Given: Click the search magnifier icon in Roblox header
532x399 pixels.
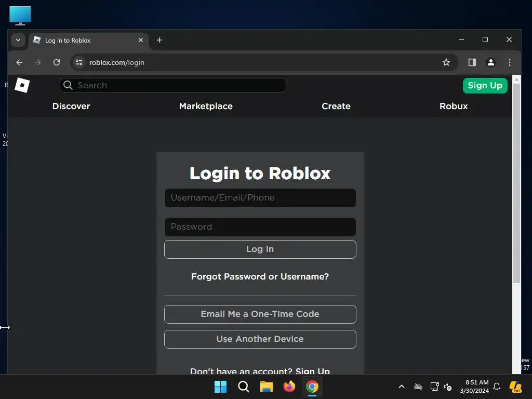Looking at the screenshot, I should coord(68,85).
